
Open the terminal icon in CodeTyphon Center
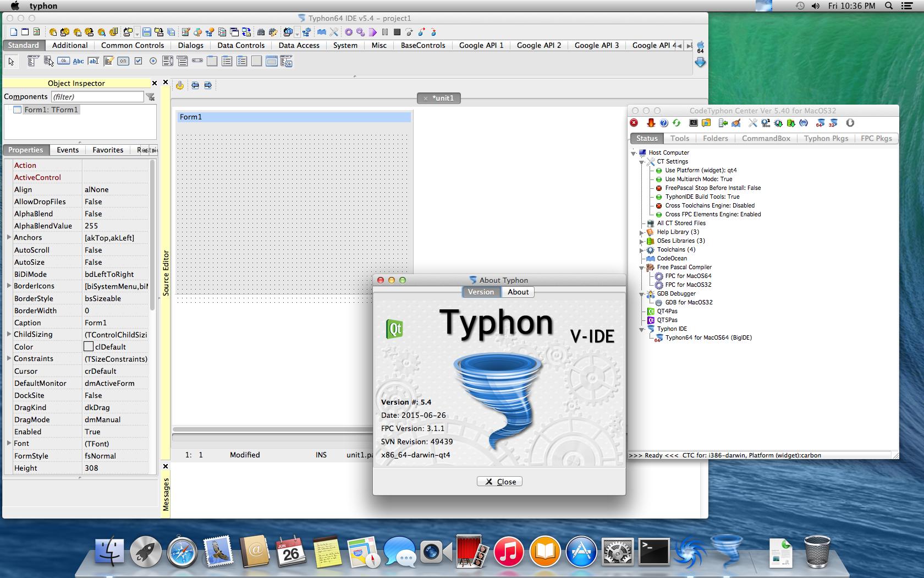pos(694,123)
